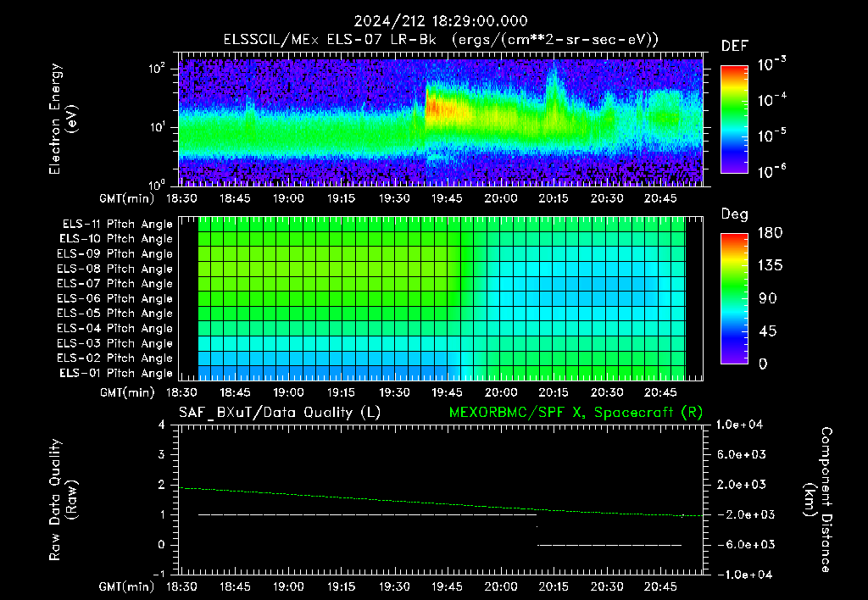Click the green 'MEXORBMC/SPF X, Spacecraft (R)' title
The image size is (868, 600).
tap(576, 413)
